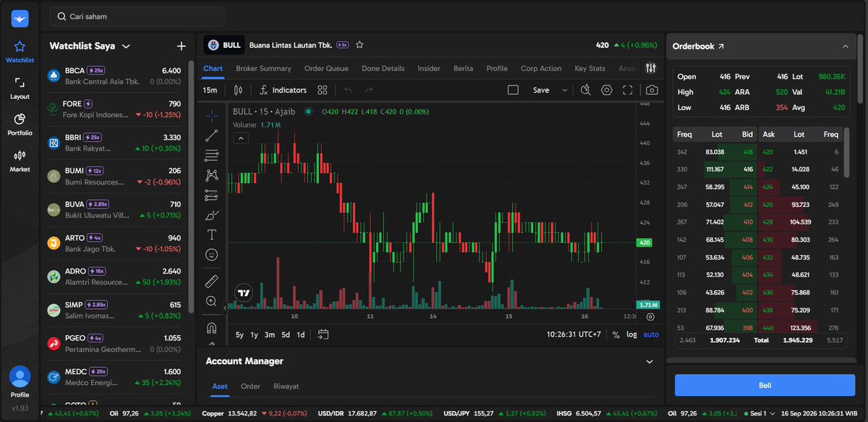Toggle log scale on chart
The width and height of the screenshot is (868, 422).
point(632,334)
